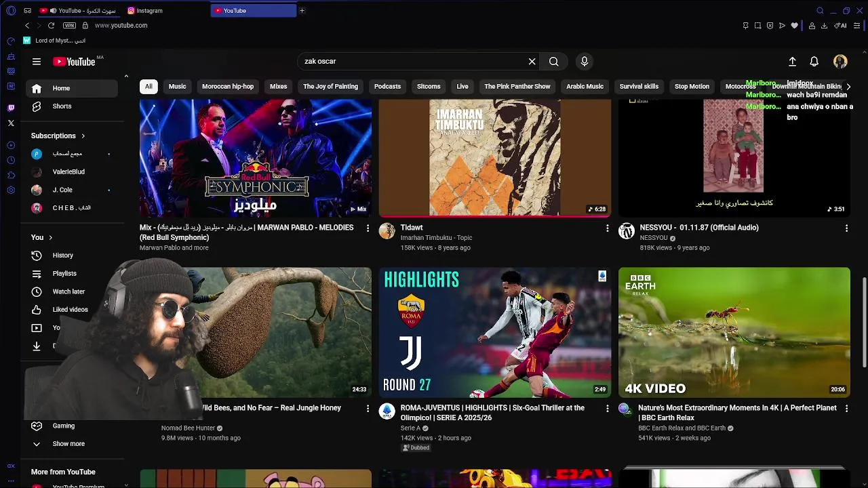
Task: Open Twitch in the browser sidebar
Action: (x=11, y=108)
